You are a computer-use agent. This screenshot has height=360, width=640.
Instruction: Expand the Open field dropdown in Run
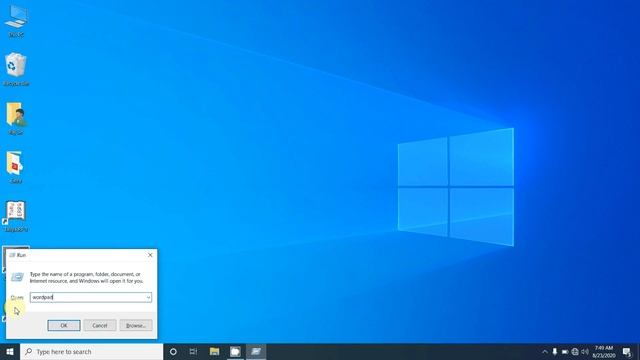pyautogui.click(x=148, y=298)
